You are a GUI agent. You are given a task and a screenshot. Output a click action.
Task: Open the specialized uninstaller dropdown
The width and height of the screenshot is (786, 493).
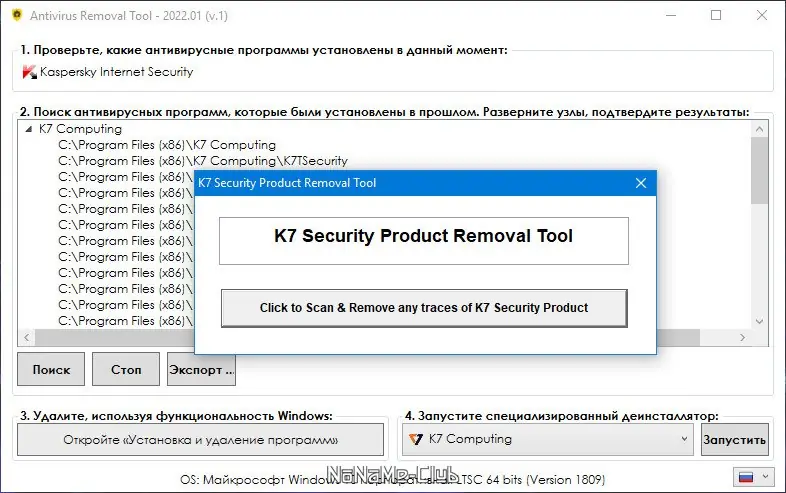coord(684,439)
